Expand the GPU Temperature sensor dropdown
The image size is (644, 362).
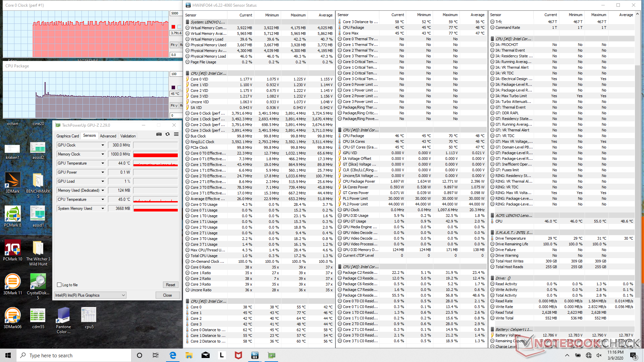tap(103, 163)
